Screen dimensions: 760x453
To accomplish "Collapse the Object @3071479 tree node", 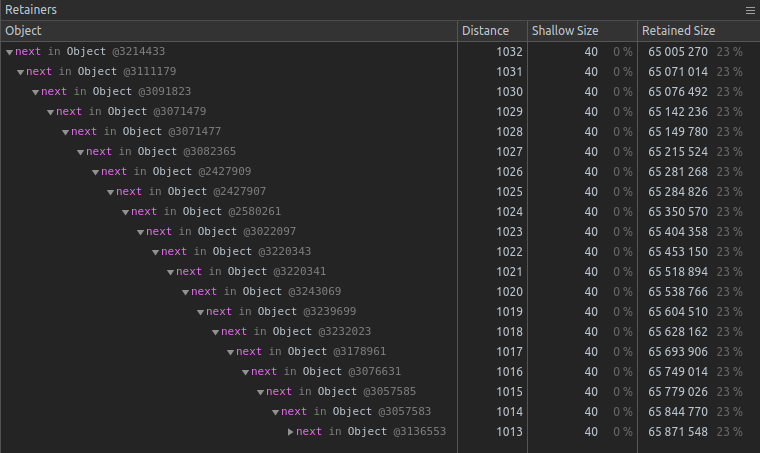I will 50,112.
